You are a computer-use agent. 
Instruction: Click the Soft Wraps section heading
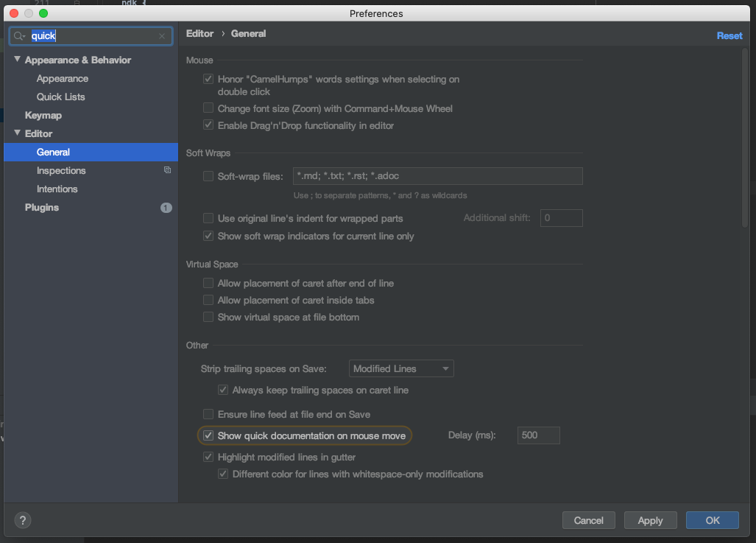pyautogui.click(x=208, y=153)
